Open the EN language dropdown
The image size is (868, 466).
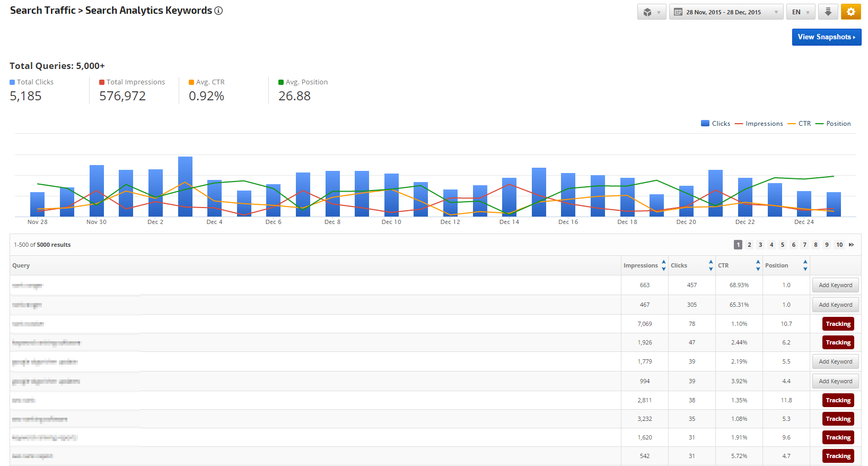click(800, 12)
